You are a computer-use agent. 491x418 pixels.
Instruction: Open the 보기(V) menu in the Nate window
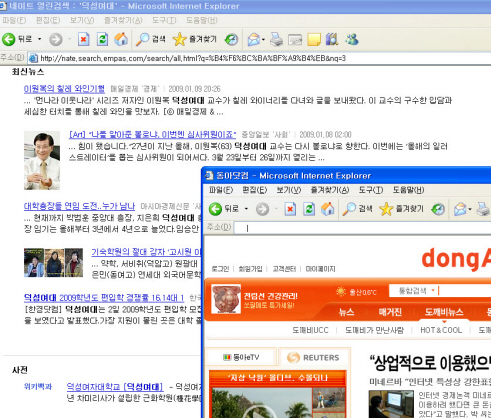coord(82,20)
